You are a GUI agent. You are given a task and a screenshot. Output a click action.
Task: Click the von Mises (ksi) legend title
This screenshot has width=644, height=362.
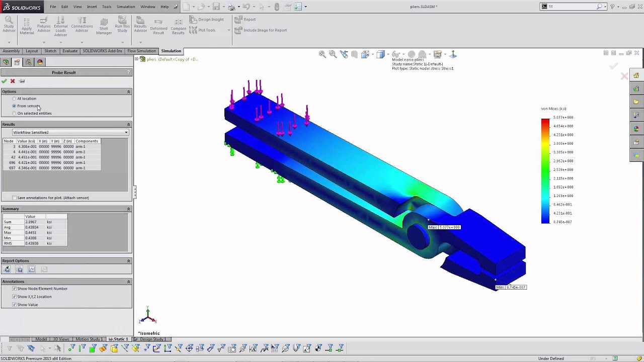pos(553,109)
